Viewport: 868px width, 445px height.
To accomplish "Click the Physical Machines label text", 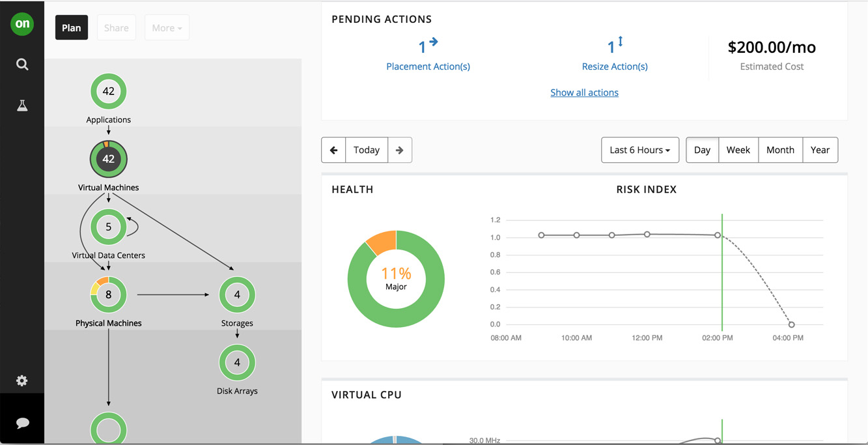I will coord(109,323).
